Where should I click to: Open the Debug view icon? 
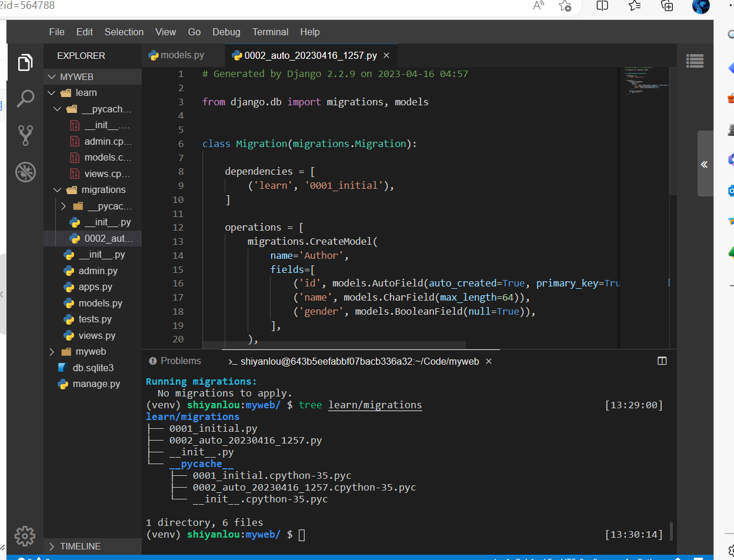[x=25, y=172]
